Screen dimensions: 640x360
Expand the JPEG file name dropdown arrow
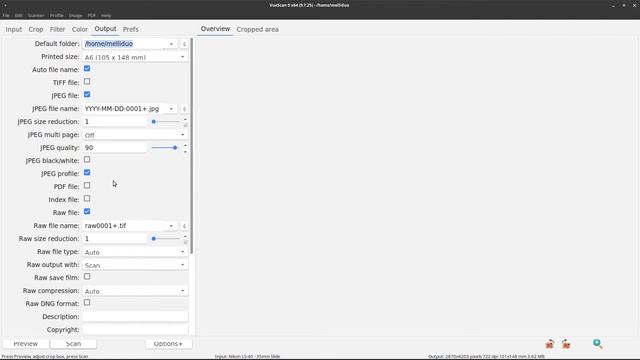coord(171,109)
